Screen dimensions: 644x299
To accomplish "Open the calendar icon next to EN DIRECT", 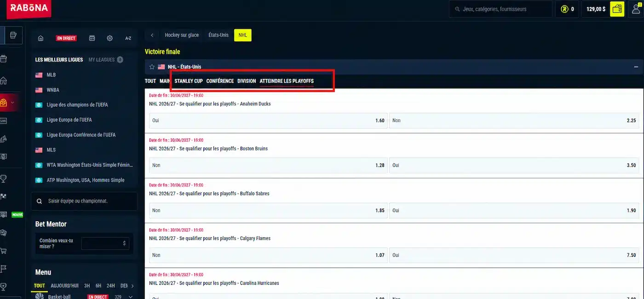I will point(92,38).
